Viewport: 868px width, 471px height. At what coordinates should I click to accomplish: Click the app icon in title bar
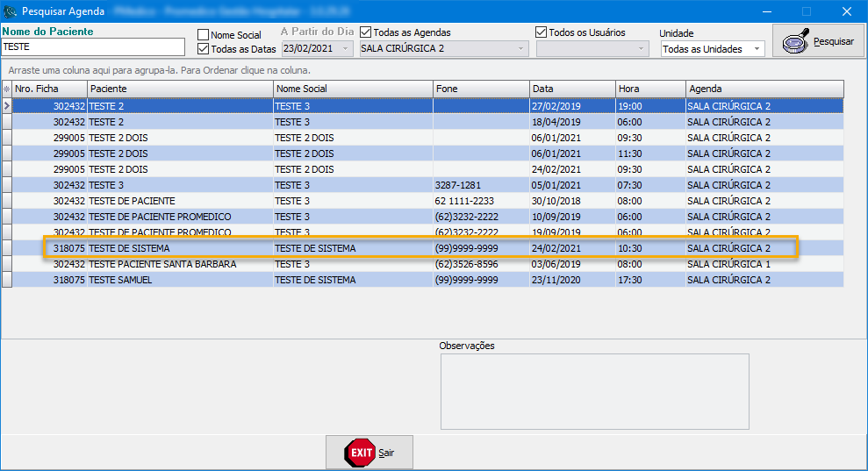click(10, 11)
